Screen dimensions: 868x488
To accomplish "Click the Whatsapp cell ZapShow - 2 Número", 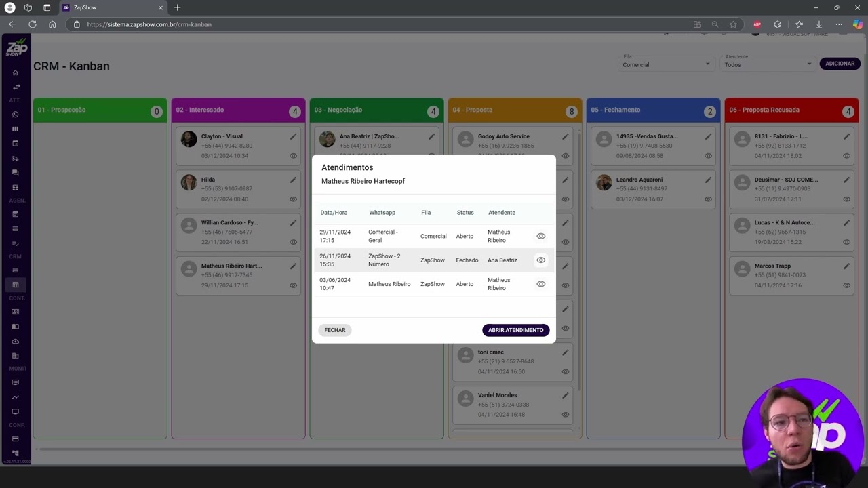I will pyautogui.click(x=384, y=260).
